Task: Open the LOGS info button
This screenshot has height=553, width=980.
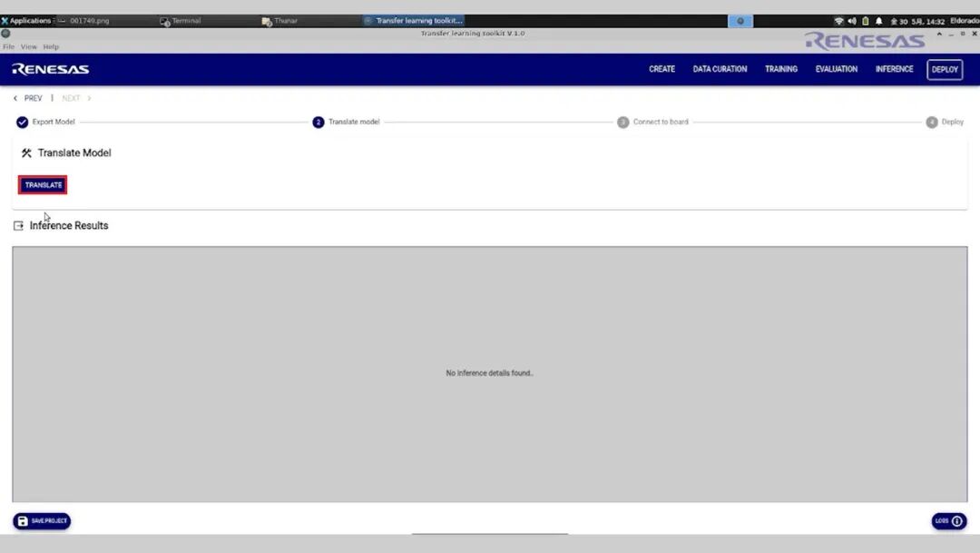Action: tap(949, 521)
